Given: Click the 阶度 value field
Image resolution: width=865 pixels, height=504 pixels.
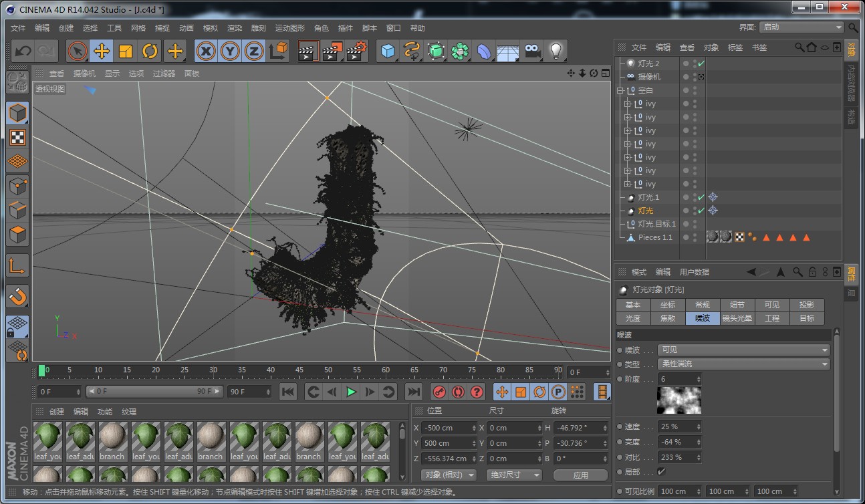Looking at the screenshot, I should coord(679,379).
